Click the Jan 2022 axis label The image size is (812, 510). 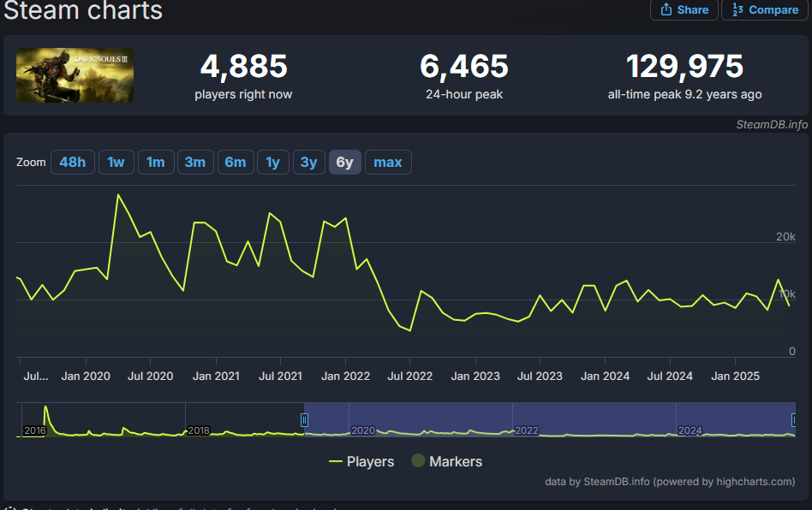345,376
